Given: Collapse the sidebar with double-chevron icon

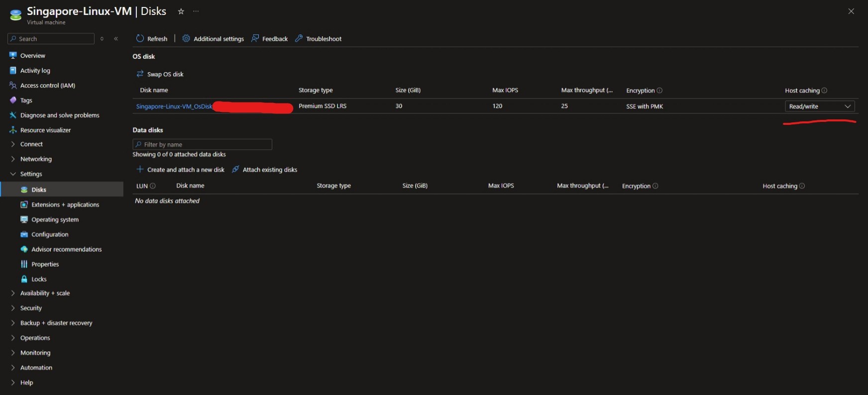Looking at the screenshot, I should pos(116,39).
